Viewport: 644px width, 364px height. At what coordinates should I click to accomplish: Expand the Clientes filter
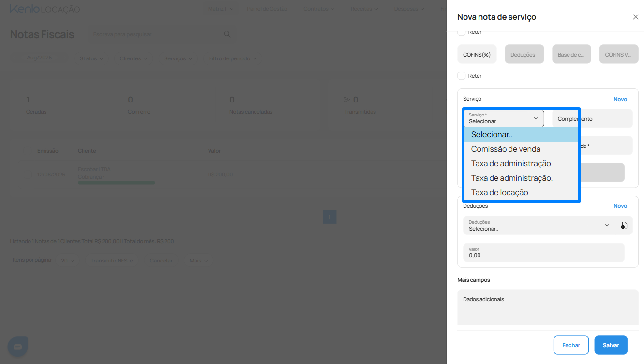[134, 58]
